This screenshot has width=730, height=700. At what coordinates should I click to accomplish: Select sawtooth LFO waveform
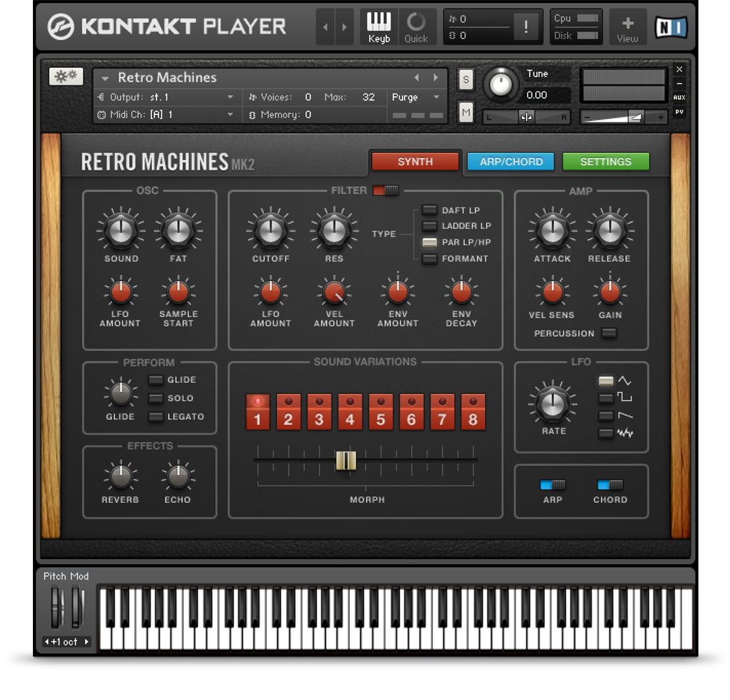pos(606,415)
